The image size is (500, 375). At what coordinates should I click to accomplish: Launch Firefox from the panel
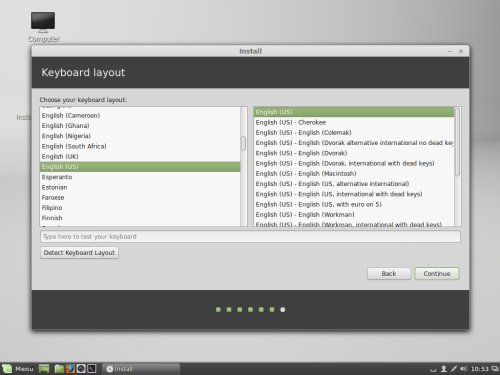pyautogui.click(x=70, y=369)
